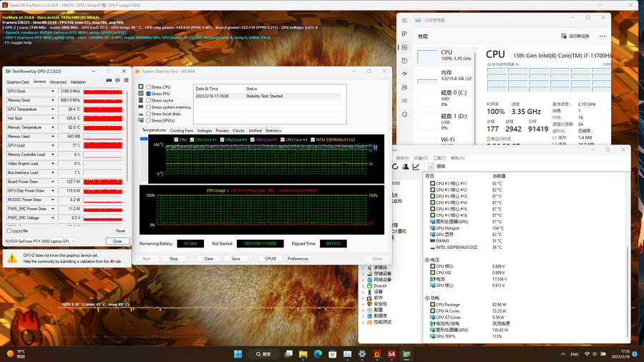Expand 性能测试 tree node in AIDA64
Screen dimensions: 644x362
pyautogui.click(x=363, y=322)
